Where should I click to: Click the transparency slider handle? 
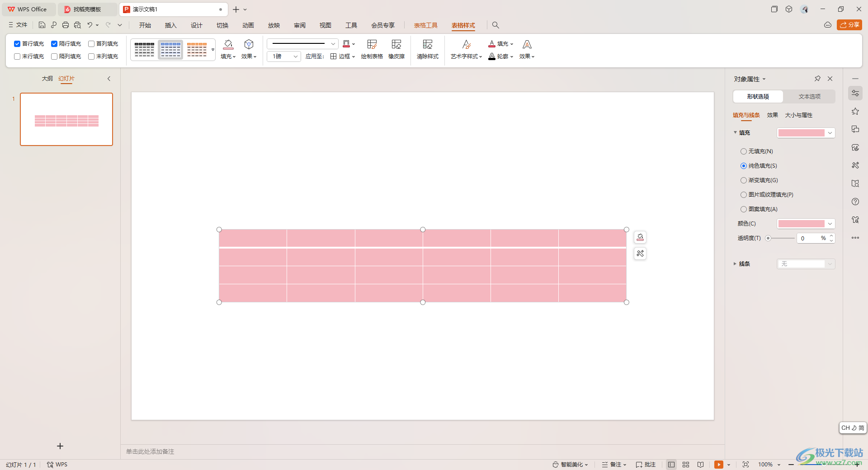click(768, 238)
